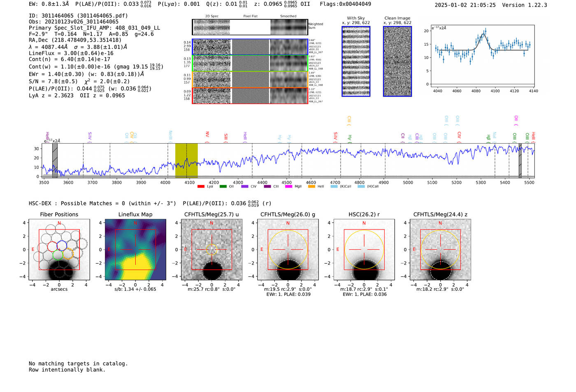Viewport: 576px width, 392px height.
Task: Click the CIV legend color swatch
Action: [x=245, y=186]
